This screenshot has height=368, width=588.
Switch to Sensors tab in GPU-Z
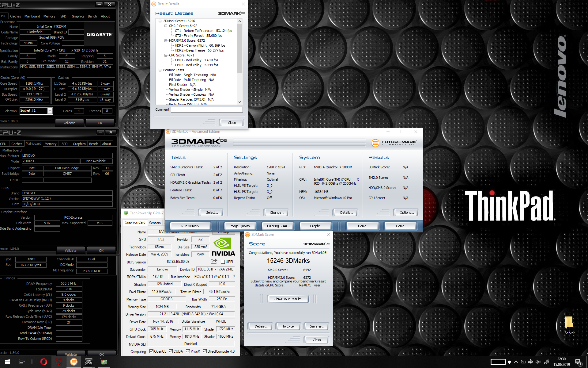point(155,223)
